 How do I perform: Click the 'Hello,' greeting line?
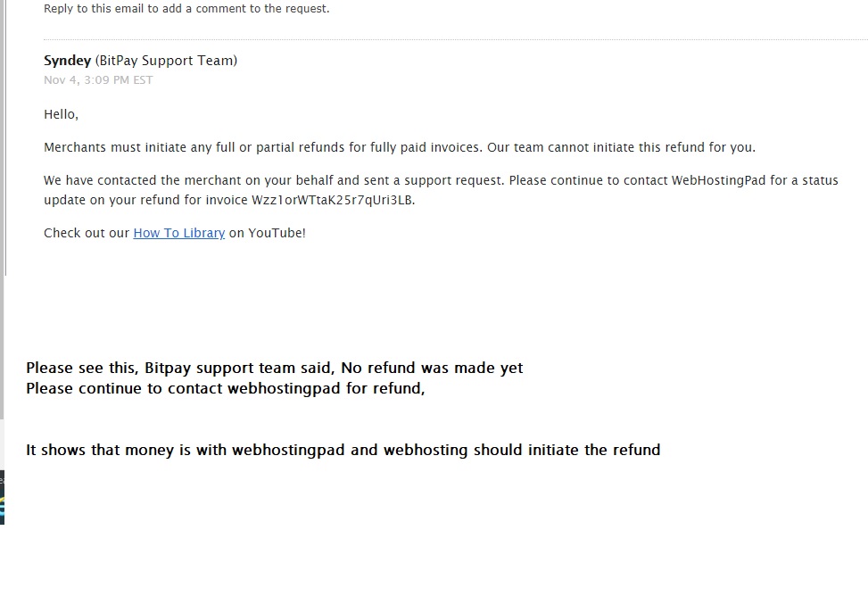[61, 114]
